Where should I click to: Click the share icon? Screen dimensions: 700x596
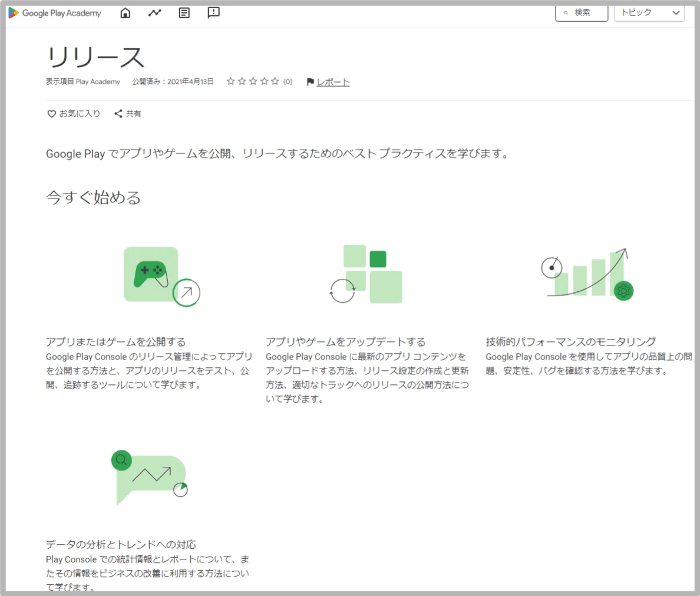pos(118,114)
